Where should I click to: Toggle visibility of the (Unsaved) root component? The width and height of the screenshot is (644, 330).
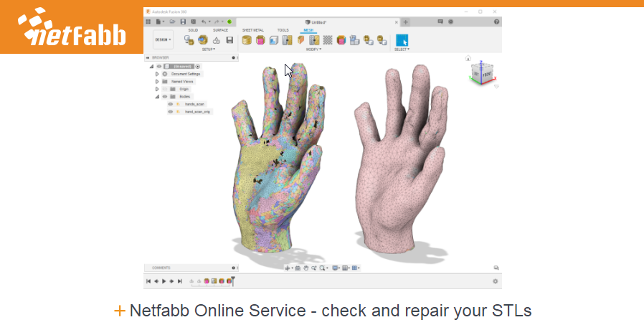coord(159,66)
